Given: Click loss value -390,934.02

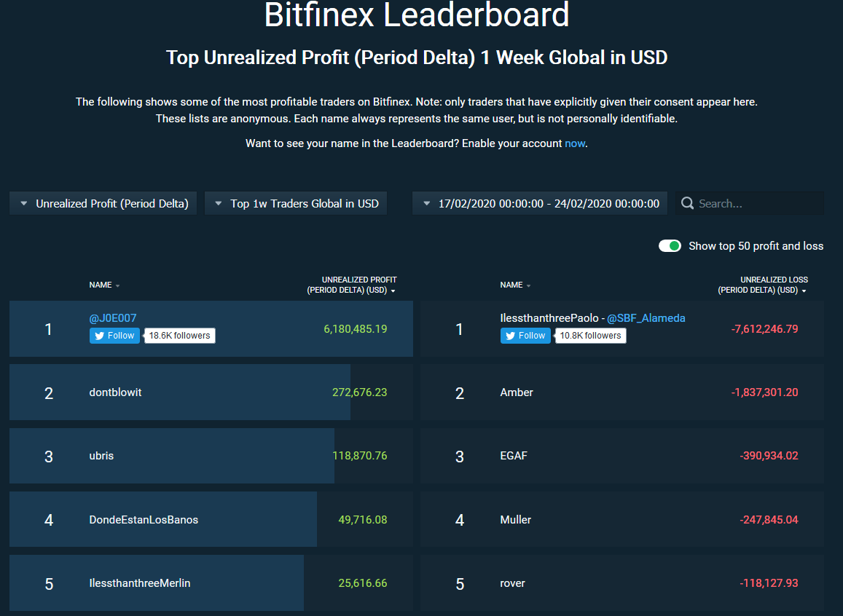Looking at the screenshot, I should pyautogui.click(x=769, y=456).
